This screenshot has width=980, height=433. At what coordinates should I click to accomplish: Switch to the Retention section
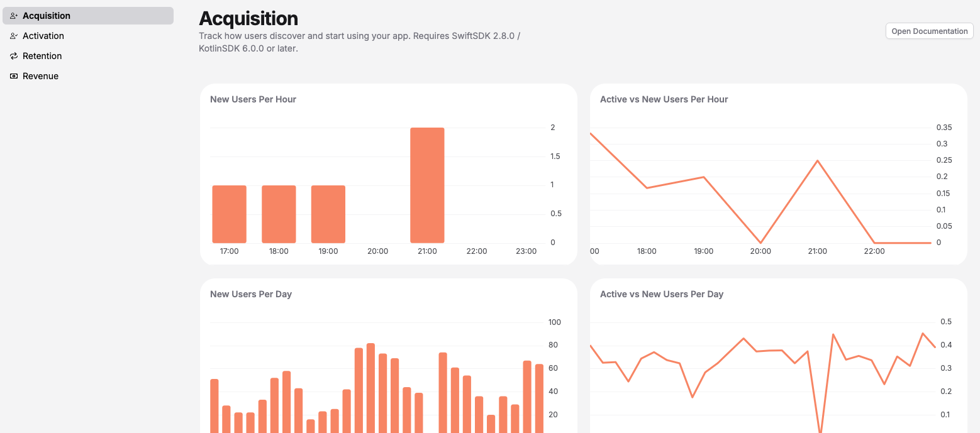[x=42, y=56]
